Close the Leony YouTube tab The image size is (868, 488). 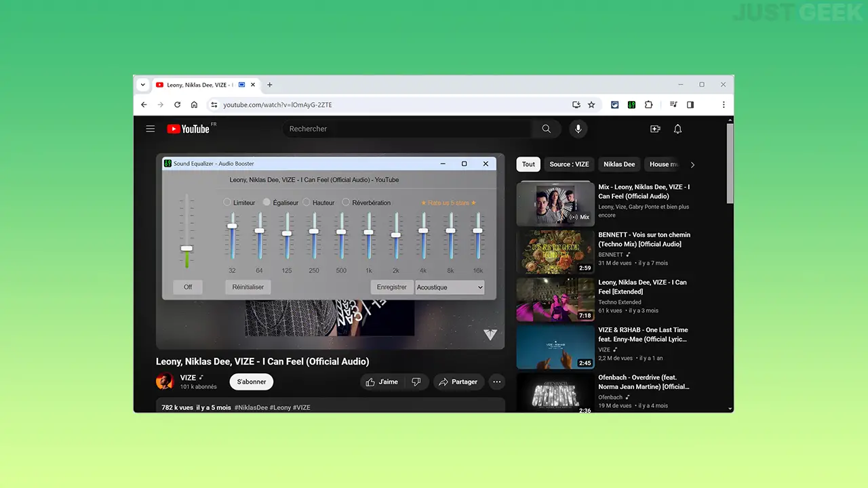[254, 85]
